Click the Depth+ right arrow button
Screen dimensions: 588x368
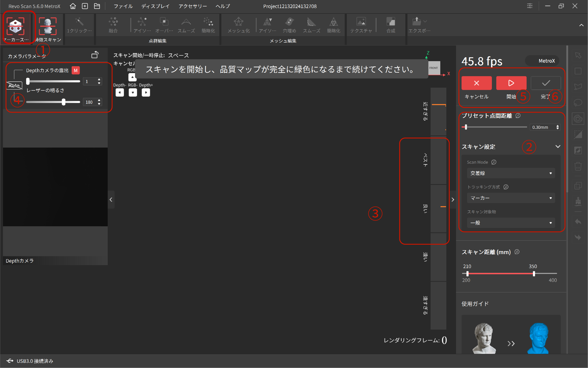(146, 92)
